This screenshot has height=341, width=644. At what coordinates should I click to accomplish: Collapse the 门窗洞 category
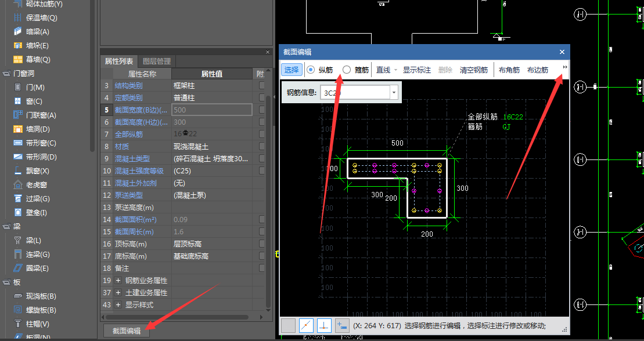click(6, 74)
